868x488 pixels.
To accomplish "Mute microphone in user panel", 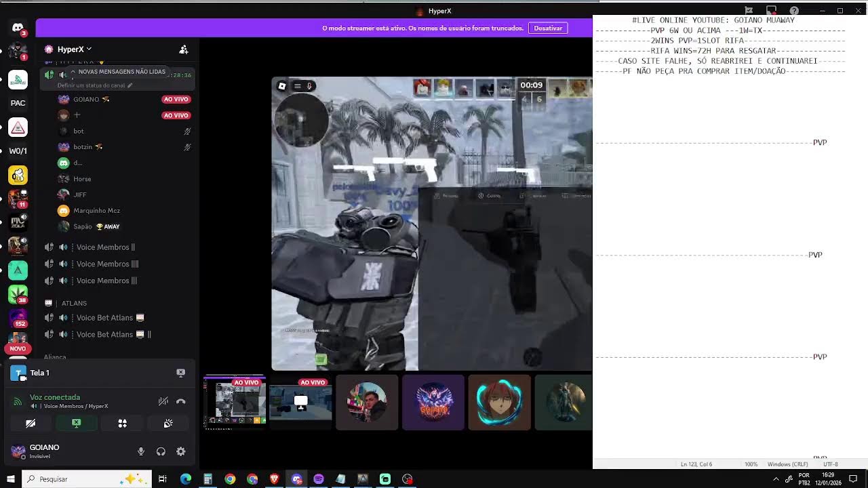I will point(141,451).
